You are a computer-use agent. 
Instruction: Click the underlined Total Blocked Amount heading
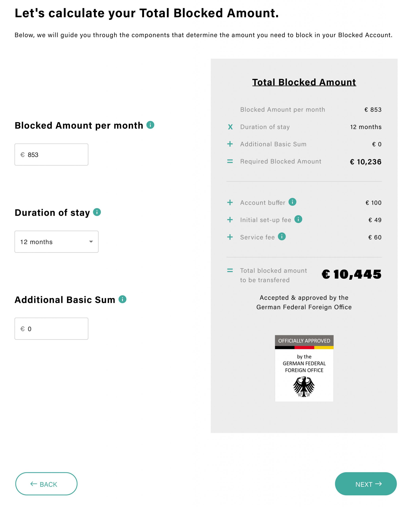(x=304, y=82)
